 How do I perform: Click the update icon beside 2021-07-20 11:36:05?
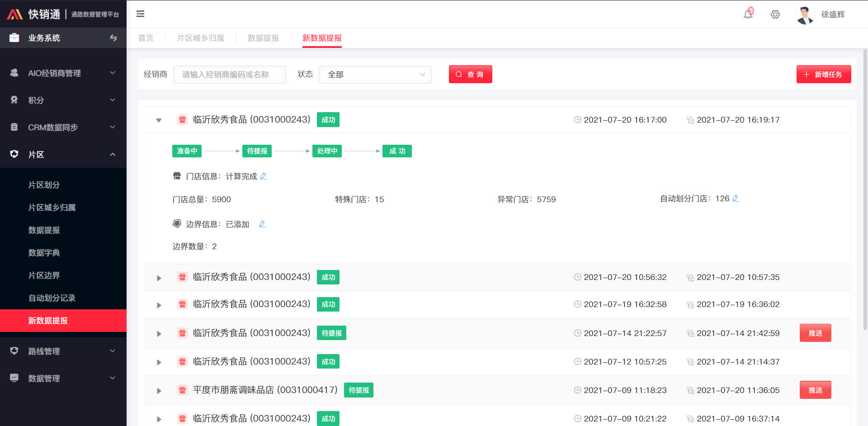pyautogui.click(x=690, y=390)
